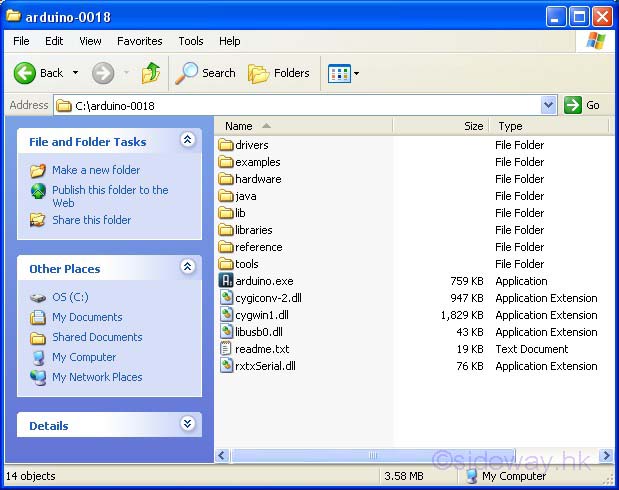The image size is (619, 490).
Task: Click the Make a new folder icon
Action: tap(38, 170)
